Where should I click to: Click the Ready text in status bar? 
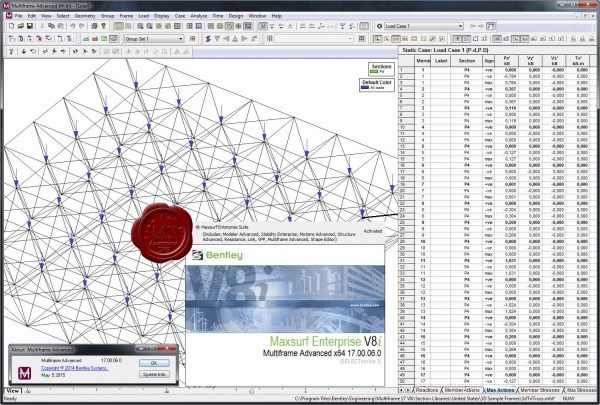pos(10,399)
